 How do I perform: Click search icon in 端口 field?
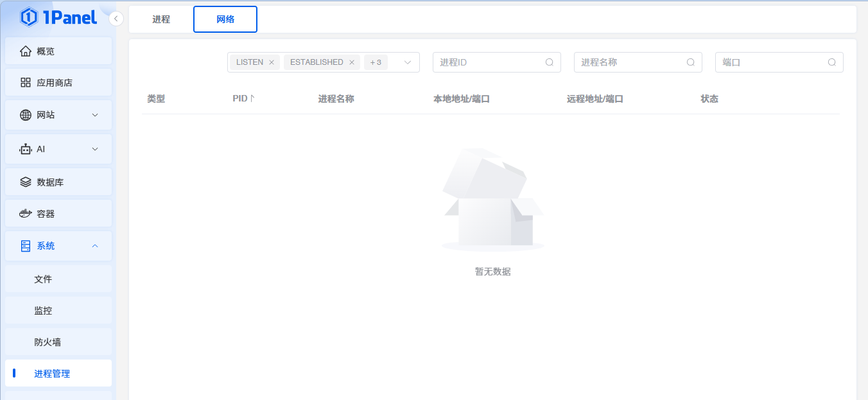(x=831, y=62)
